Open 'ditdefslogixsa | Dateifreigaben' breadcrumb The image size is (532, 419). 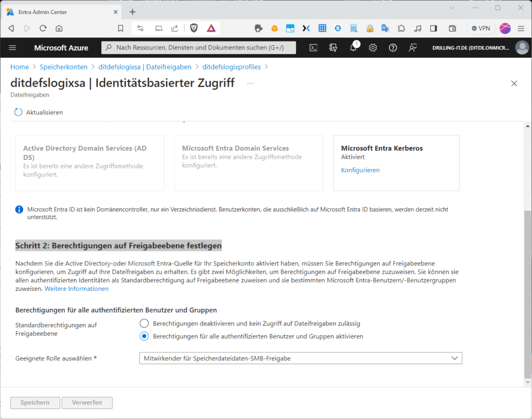[x=145, y=67]
